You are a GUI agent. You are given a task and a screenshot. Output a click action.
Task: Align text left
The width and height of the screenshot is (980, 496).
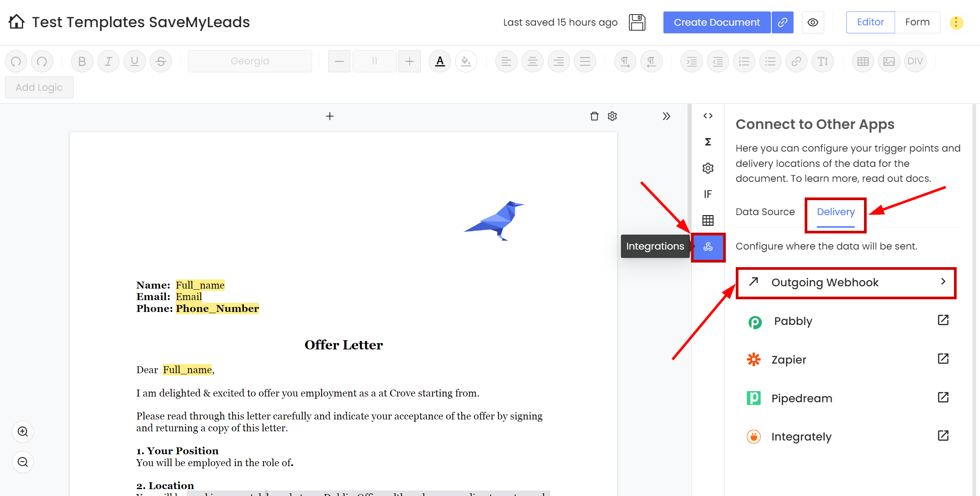point(506,61)
